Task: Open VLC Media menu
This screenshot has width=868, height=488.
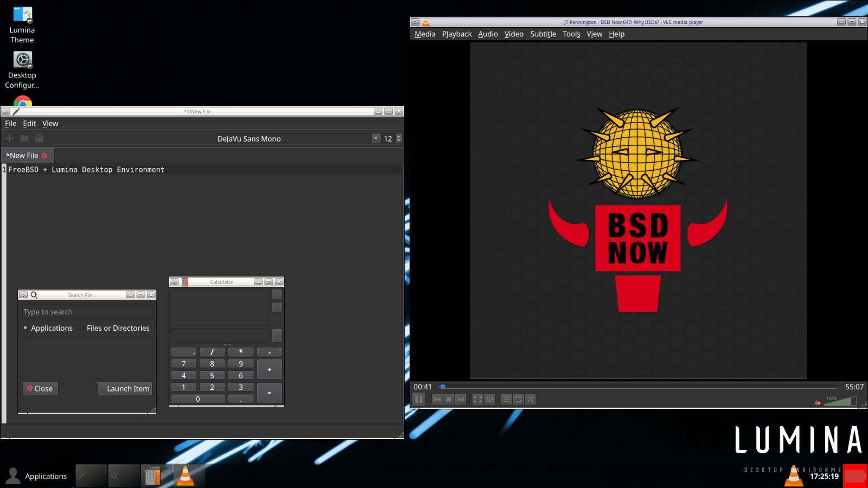Action: pos(425,34)
